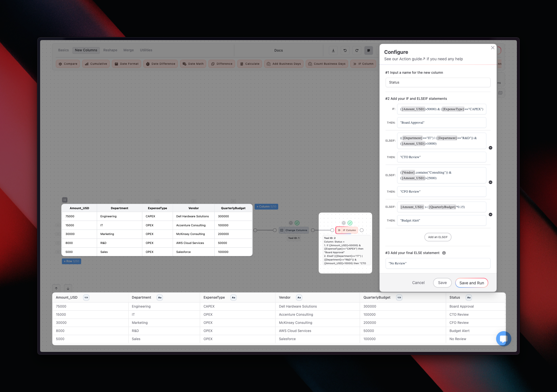Select the IF Column tool in toolbar
Screen dimensions: 557x392
[363, 64]
